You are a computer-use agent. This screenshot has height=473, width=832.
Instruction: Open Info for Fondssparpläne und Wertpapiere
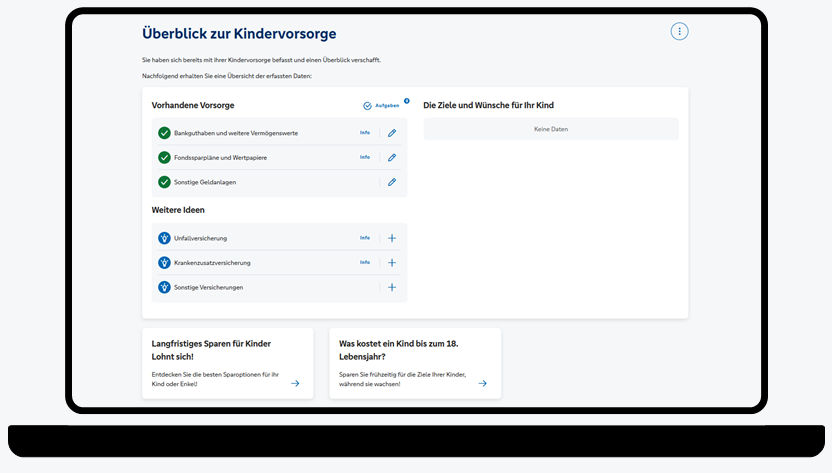point(365,157)
